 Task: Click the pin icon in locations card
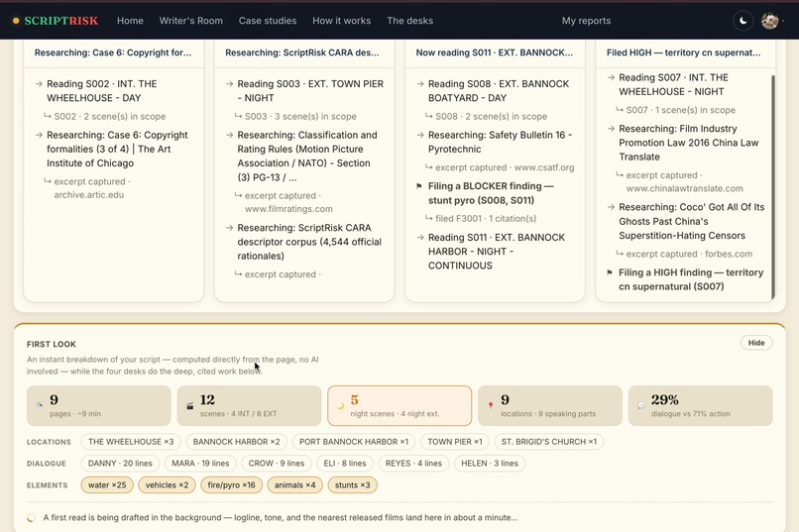[491, 405]
